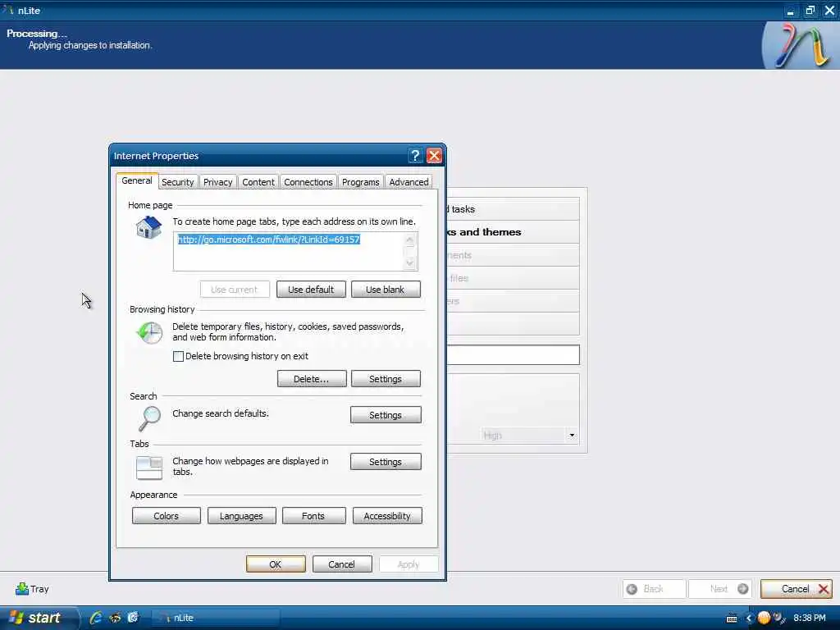This screenshot has width=840, height=630.
Task: Go to the Connections tab
Action: point(308,182)
